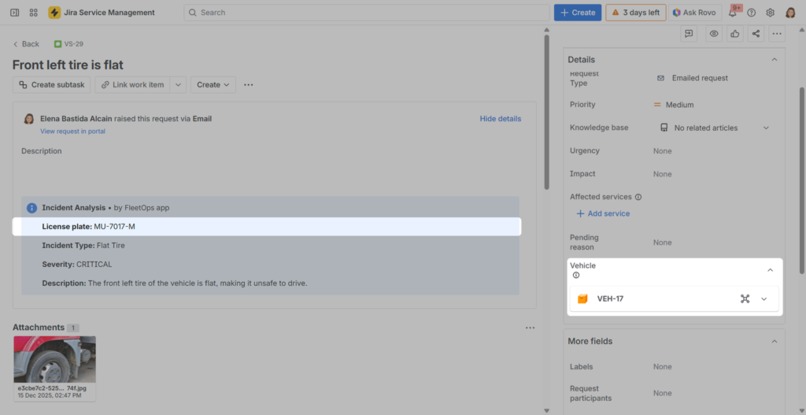Viewport: 806px width, 415px height.
Task: Open the settings gear
Action: click(x=770, y=13)
